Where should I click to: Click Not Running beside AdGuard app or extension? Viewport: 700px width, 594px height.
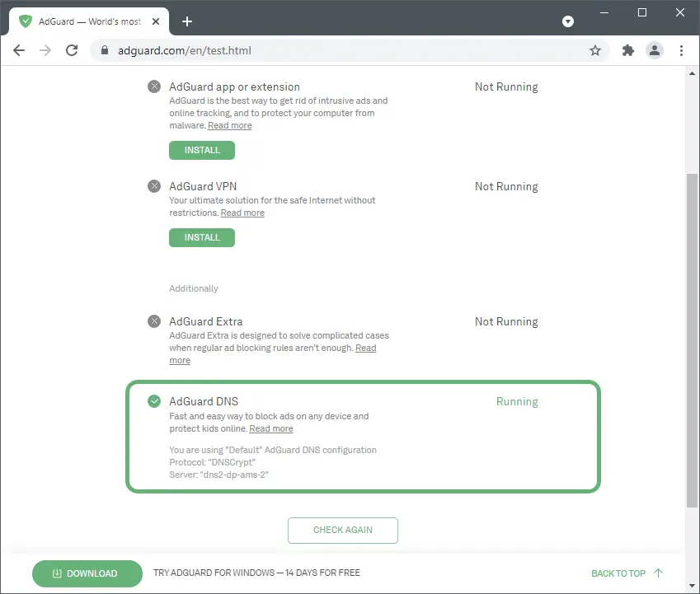(x=506, y=87)
